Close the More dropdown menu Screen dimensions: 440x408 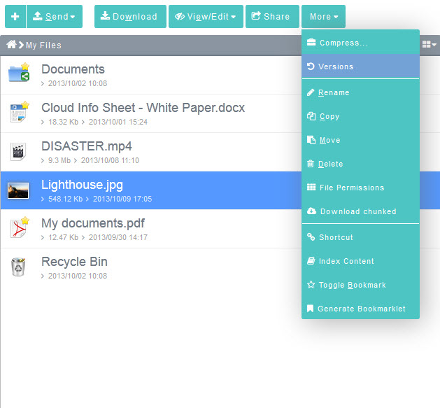323,16
